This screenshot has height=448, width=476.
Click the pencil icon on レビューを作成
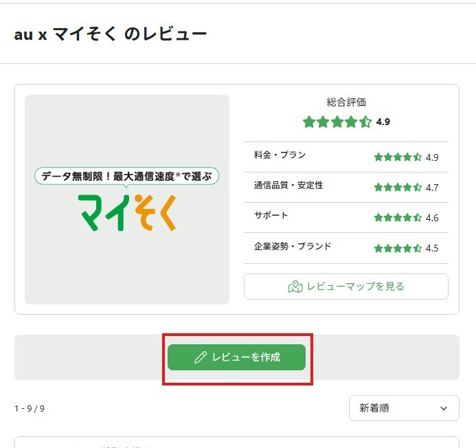tap(201, 357)
